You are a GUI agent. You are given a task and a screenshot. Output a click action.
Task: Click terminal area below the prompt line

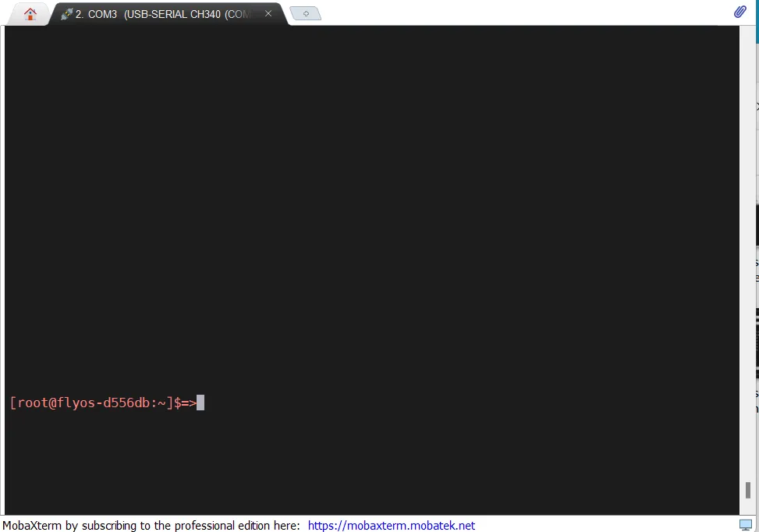coord(367,460)
